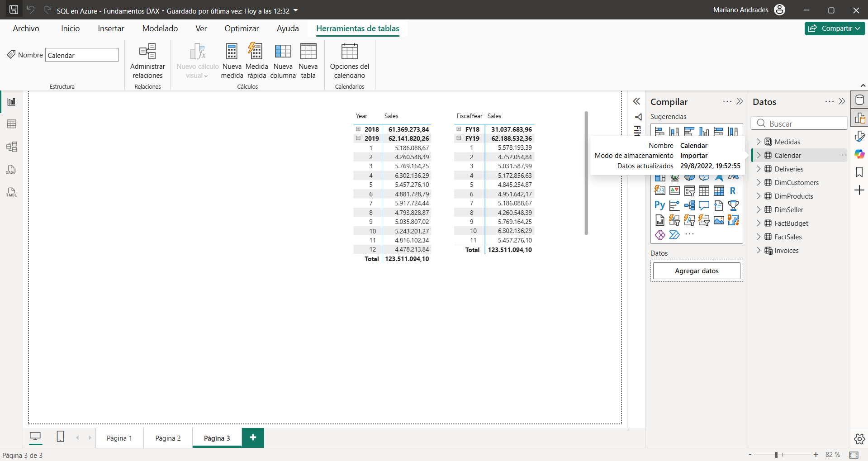868x461 pixels.
Task: Switch to mobile layout view
Action: point(60,437)
